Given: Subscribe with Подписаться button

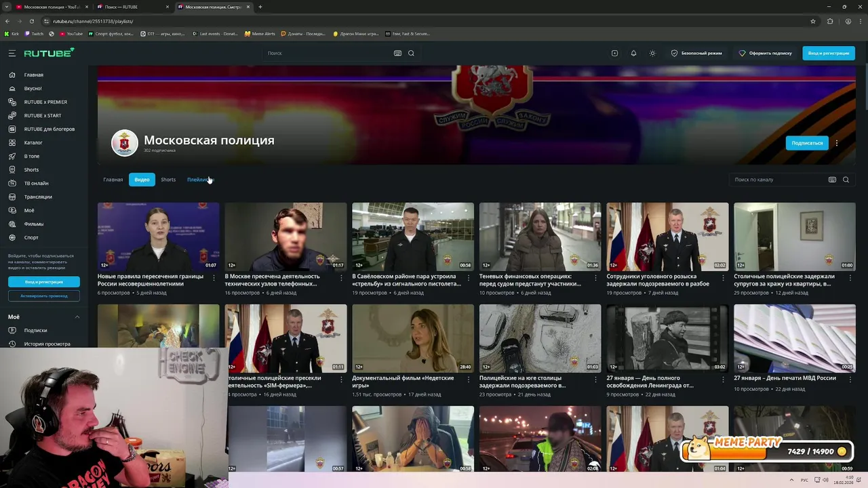Looking at the screenshot, I should [807, 143].
